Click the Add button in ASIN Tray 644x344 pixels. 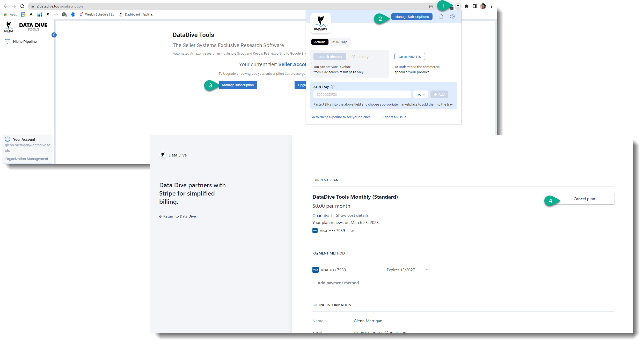tap(439, 94)
